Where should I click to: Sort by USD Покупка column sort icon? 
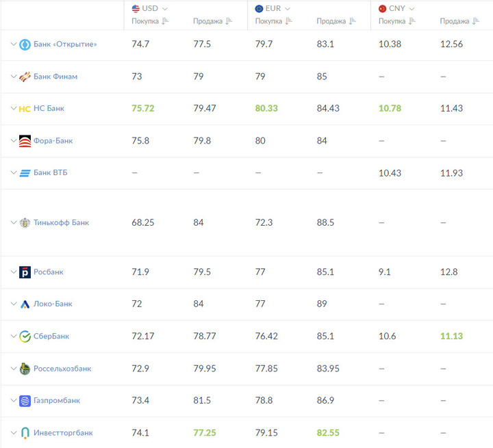click(x=166, y=21)
